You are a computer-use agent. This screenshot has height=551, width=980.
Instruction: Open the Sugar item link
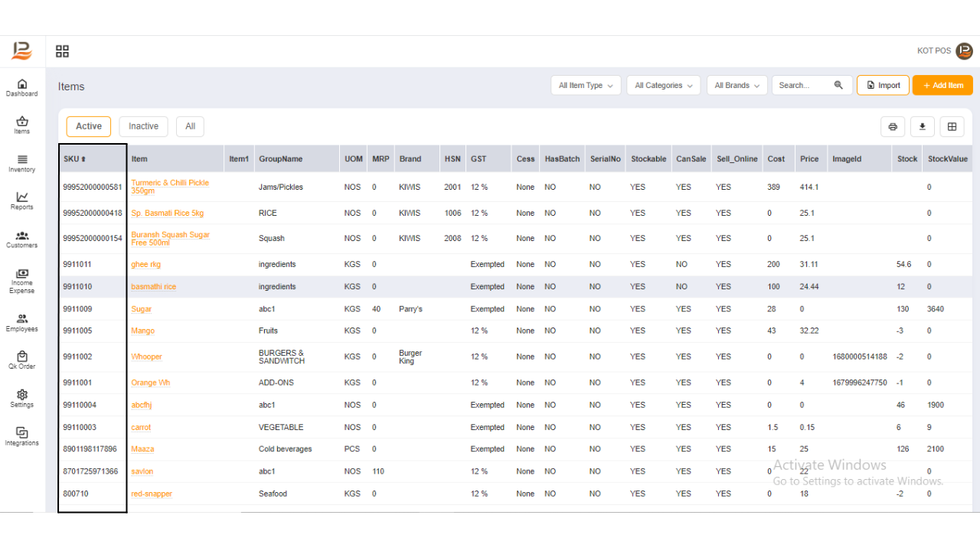[141, 308]
